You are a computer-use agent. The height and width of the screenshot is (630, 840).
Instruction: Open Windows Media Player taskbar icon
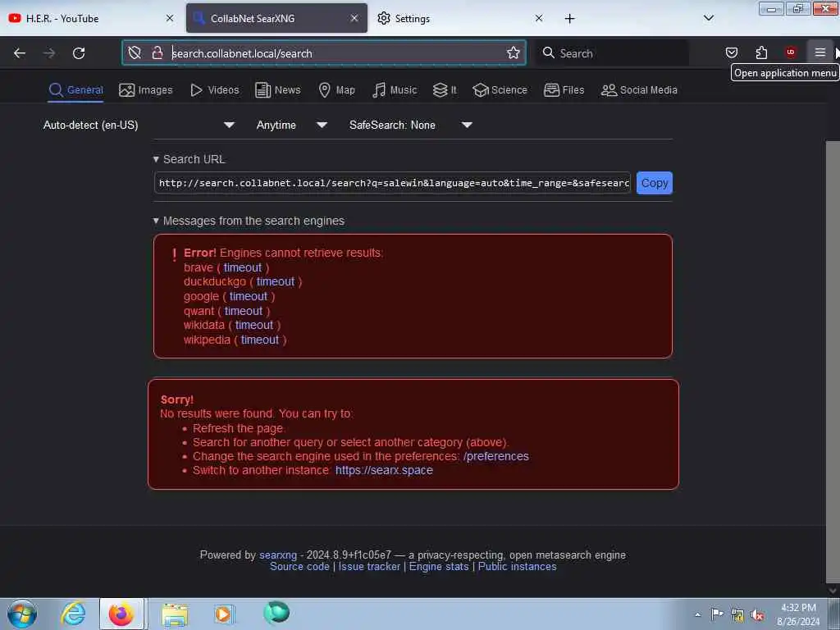pos(224,614)
